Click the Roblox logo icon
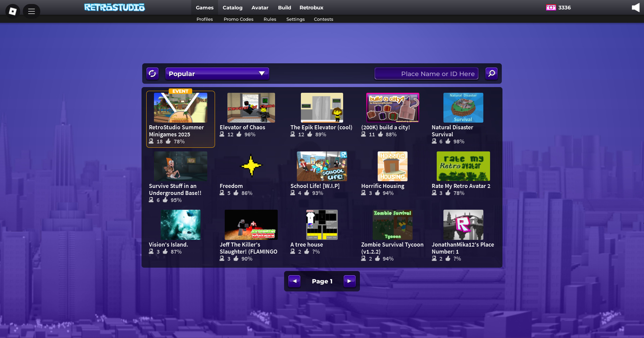This screenshot has width=644, height=338. 13,11
